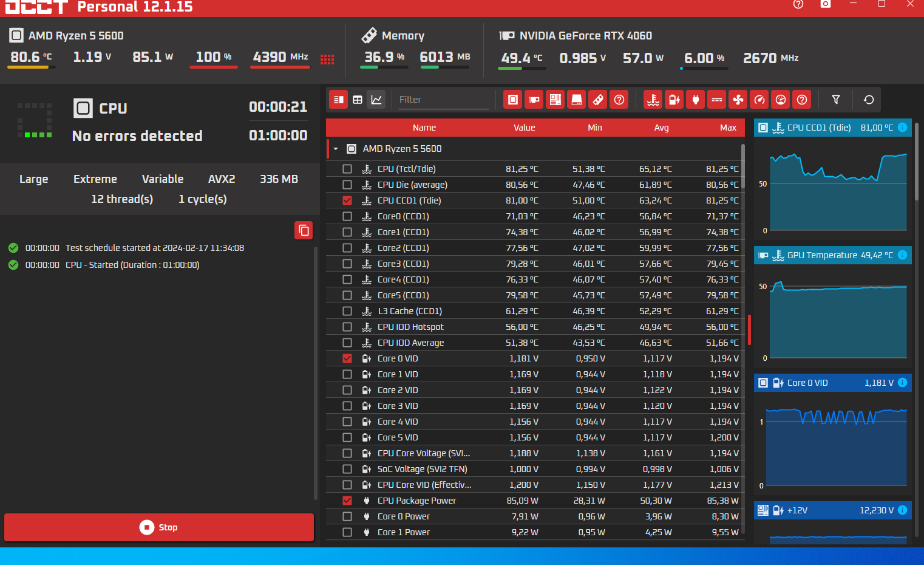Switch to the graph sensor view icon

pos(376,100)
